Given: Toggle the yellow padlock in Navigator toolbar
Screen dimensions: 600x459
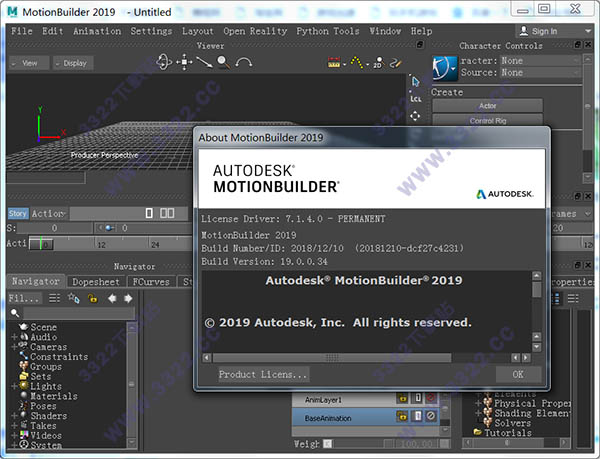Looking at the screenshot, I should [93, 298].
